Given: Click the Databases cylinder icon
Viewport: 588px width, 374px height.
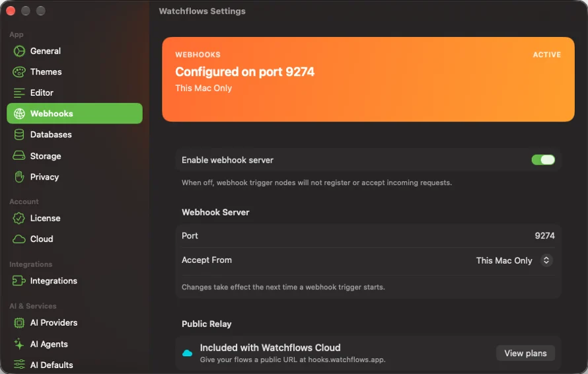Looking at the screenshot, I should 19,134.
